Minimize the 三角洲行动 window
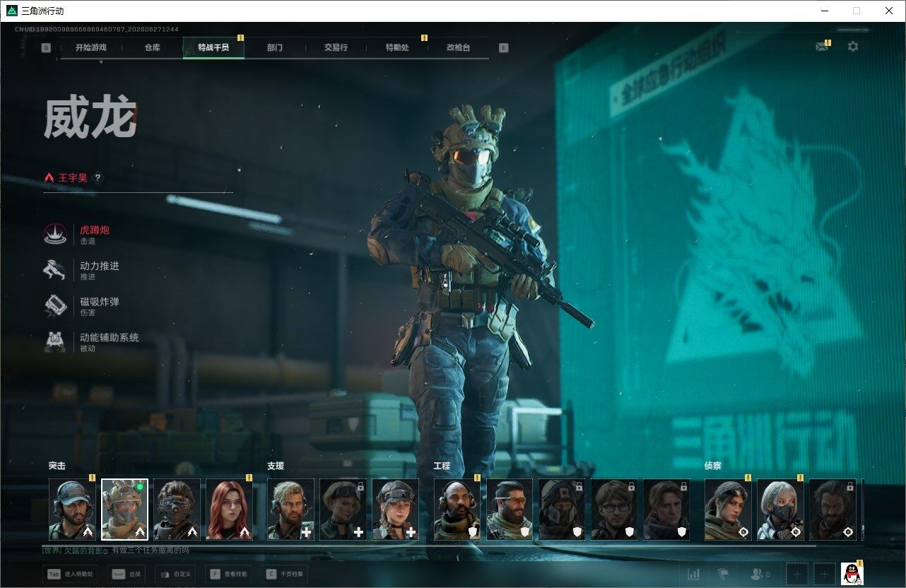Image resolution: width=906 pixels, height=588 pixels. (824, 11)
